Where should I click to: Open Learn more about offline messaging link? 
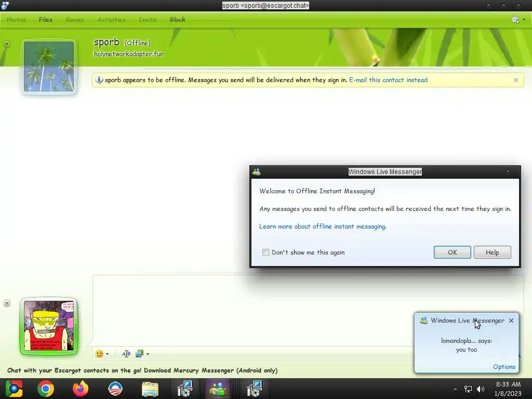coord(323,227)
